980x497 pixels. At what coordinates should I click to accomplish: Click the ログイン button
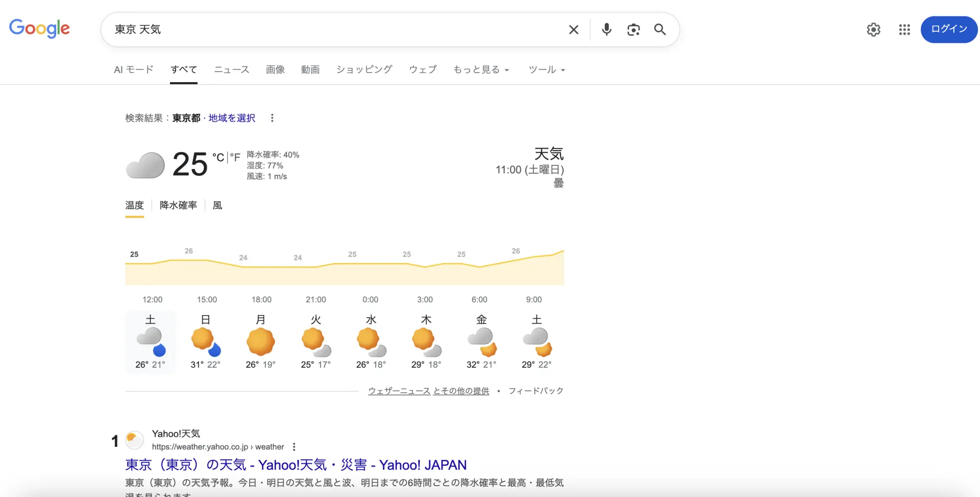tap(949, 29)
